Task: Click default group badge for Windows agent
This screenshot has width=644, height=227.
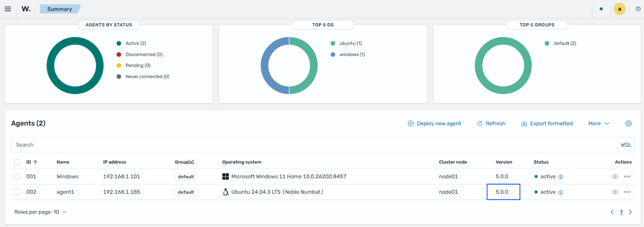Action: pyautogui.click(x=186, y=177)
